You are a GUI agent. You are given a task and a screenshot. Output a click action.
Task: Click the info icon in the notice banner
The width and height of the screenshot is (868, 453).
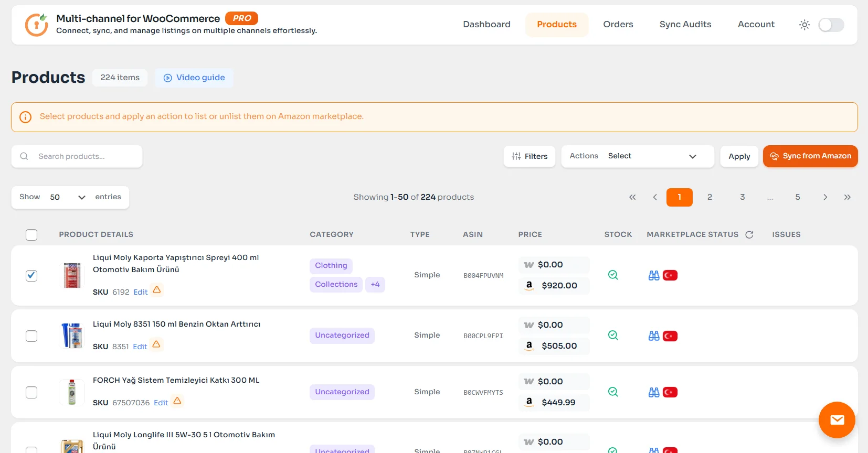click(x=25, y=117)
